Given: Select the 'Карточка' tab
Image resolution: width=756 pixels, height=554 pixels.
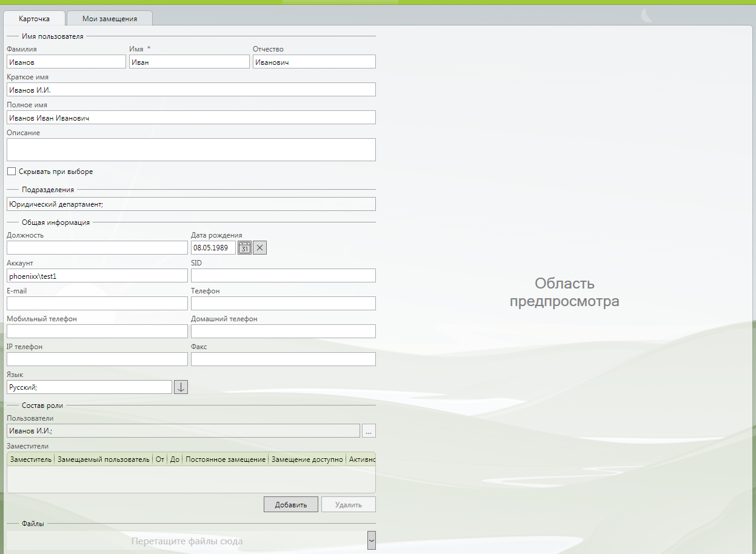Looking at the screenshot, I should click(x=35, y=19).
